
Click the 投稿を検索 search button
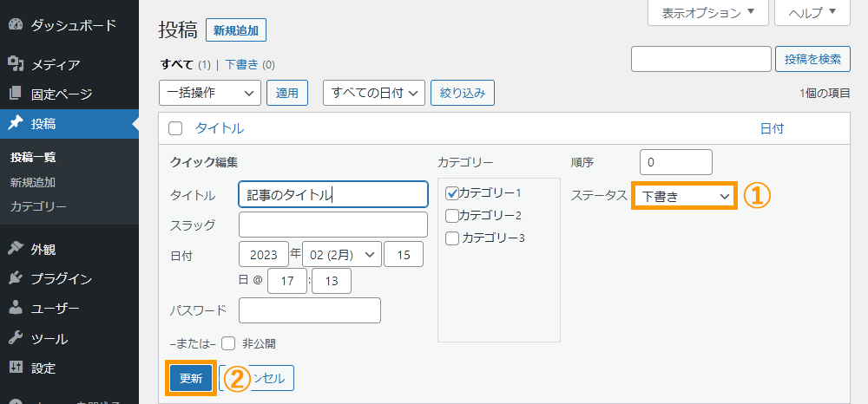[x=812, y=59]
